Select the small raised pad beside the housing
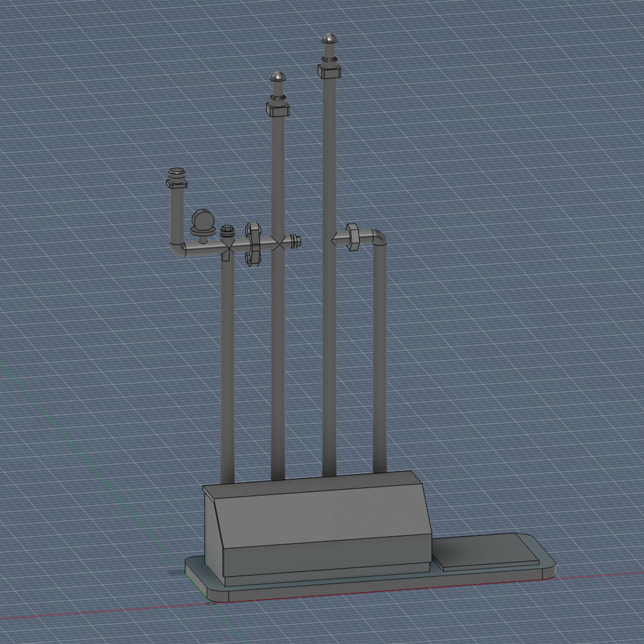 486,552
